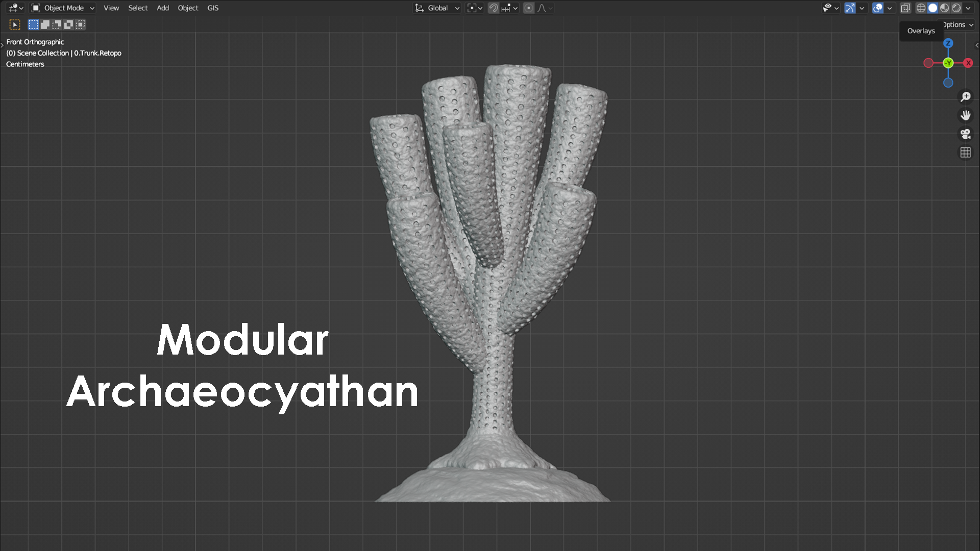Switch to wireframe viewport shading
This screenshot has height=551, width=980.
click(x=921, y=8)
